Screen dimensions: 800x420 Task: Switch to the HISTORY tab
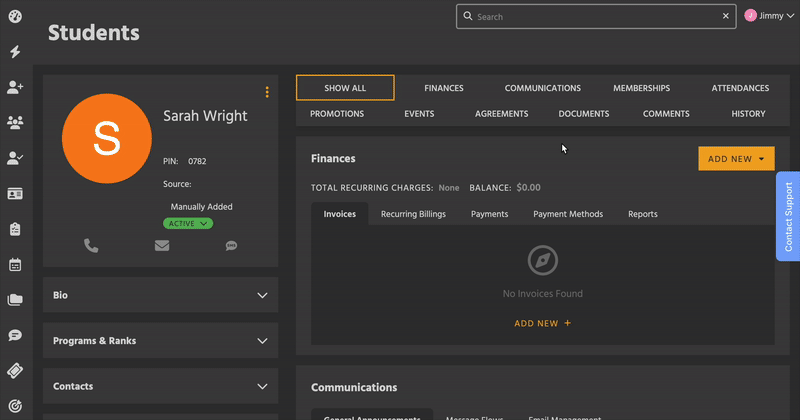click(748, 114)
